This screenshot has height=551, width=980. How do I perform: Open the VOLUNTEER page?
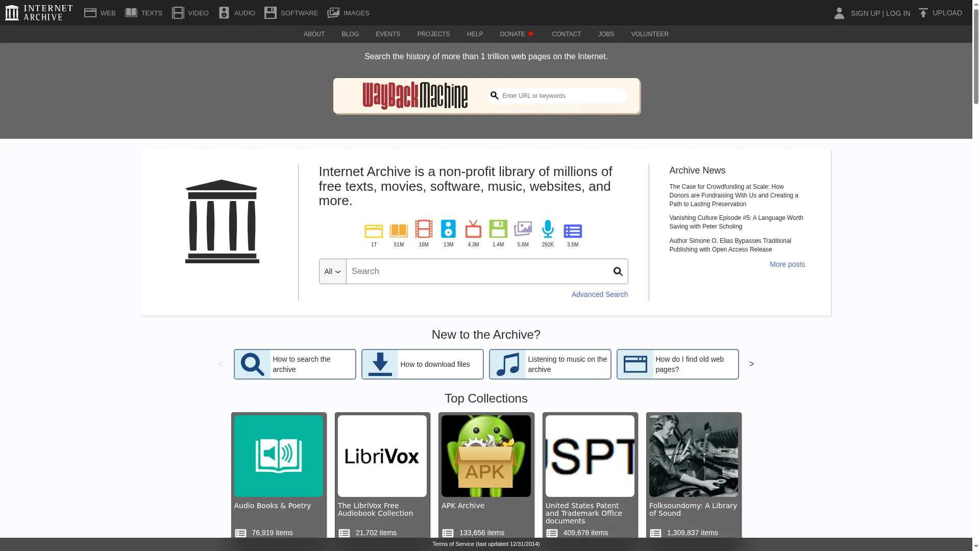pos(650,34)
